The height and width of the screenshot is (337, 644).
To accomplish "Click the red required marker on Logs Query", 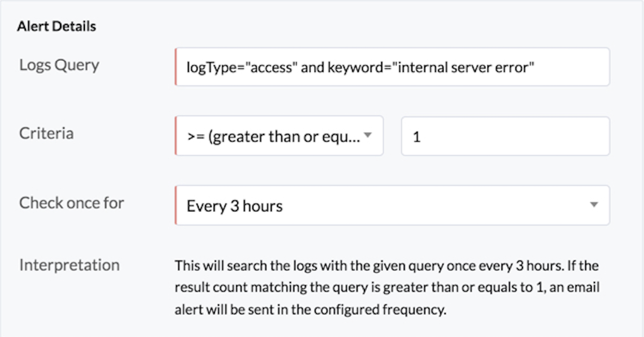I will coord(176,67).
